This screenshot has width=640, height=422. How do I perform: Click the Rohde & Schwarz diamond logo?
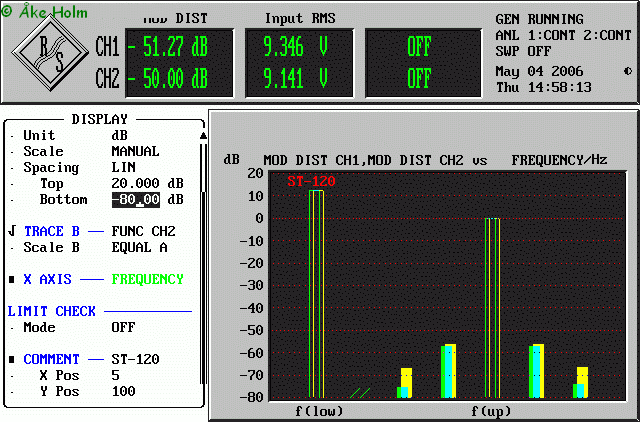(x=50, y=53)
